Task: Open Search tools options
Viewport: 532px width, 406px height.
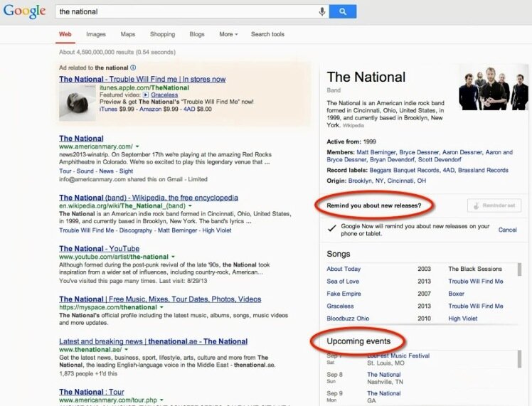Action: [267, 34]
